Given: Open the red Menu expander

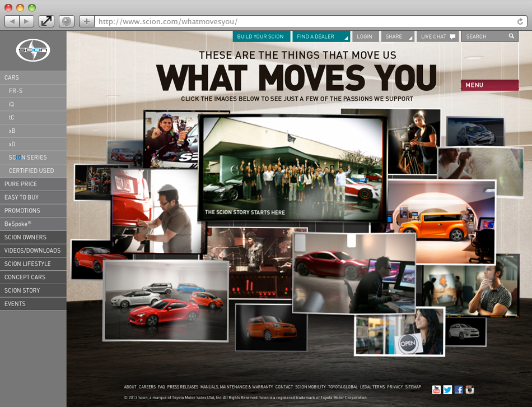Looking at the screenshot, I should pos(489,85).
